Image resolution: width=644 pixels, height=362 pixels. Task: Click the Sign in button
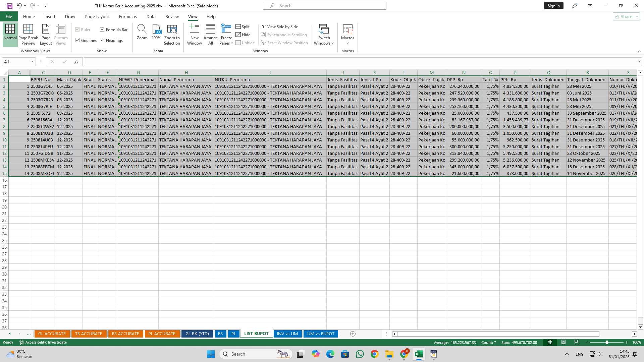coord(553,5)
